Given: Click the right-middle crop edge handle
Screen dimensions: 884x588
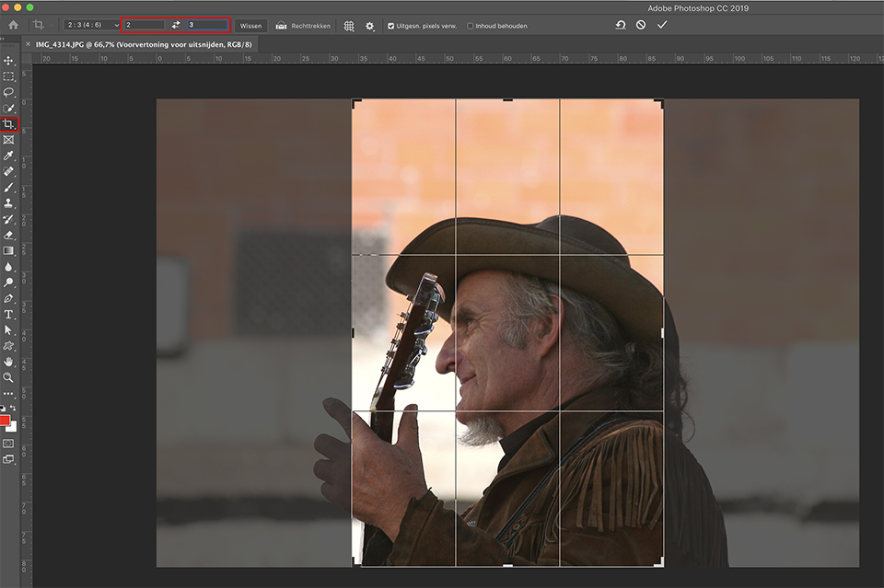Looking at the screenshot, I should point(662,333).
